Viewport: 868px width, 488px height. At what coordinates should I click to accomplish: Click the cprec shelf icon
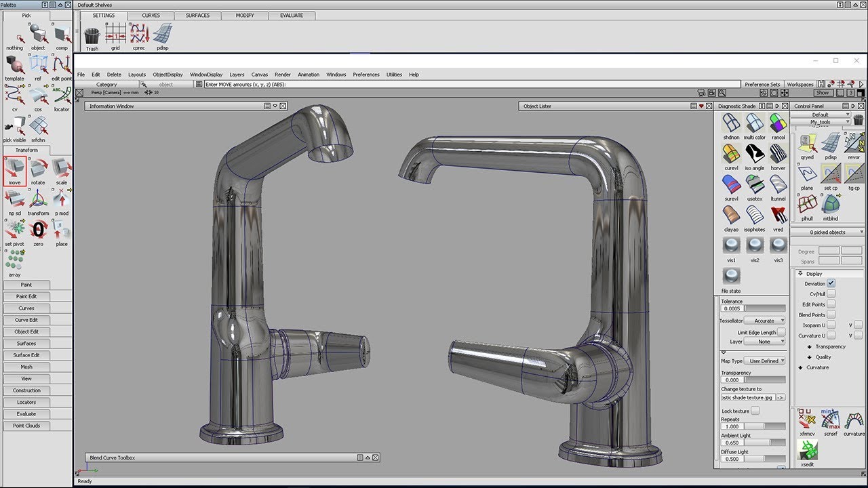tap(139, 36)
